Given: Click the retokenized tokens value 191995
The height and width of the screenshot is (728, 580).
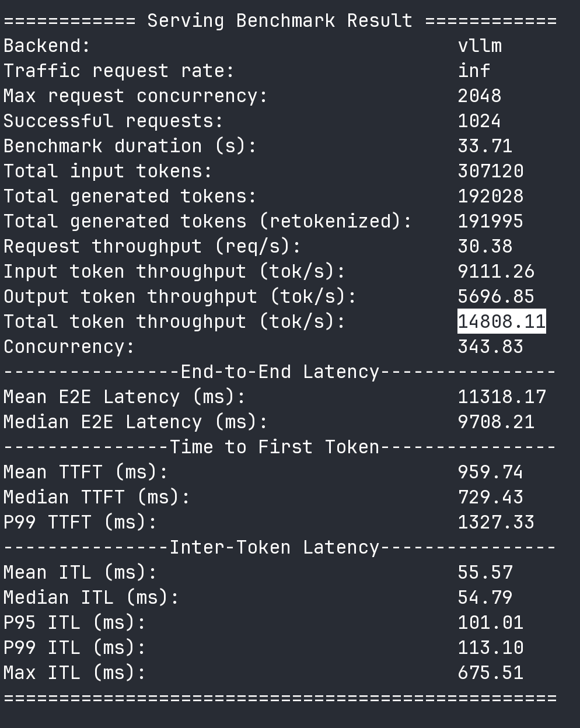Looking at the screenshot, I should tap(491, 221).
